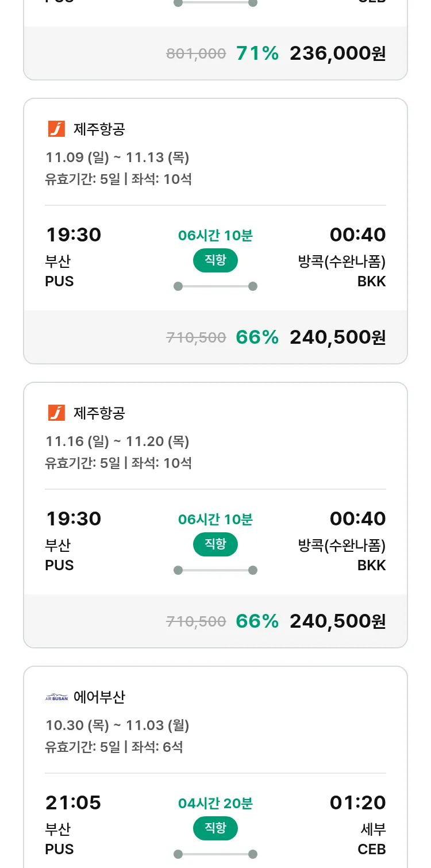Screen dimensions: 431x868
Task: Select the 240,500원 price for the 11.09 flight
Action: [337, 337]
